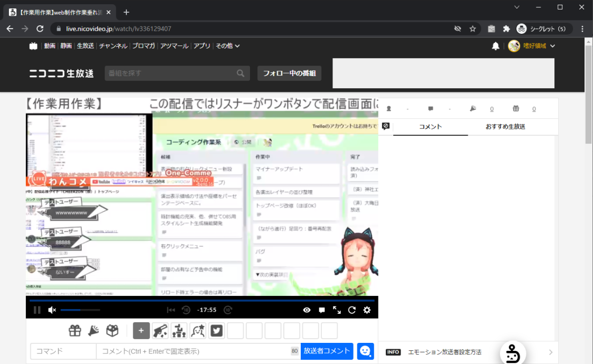The height and width of the screenshot is (364, 593).
Task: Click the 放送者コメント button
Action: click(327, 351)
